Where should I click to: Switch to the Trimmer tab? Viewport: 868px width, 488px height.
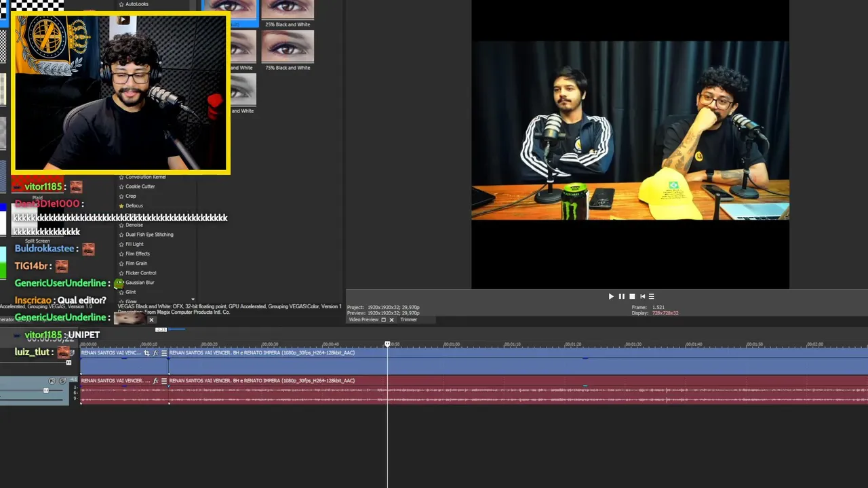[408, 320]
